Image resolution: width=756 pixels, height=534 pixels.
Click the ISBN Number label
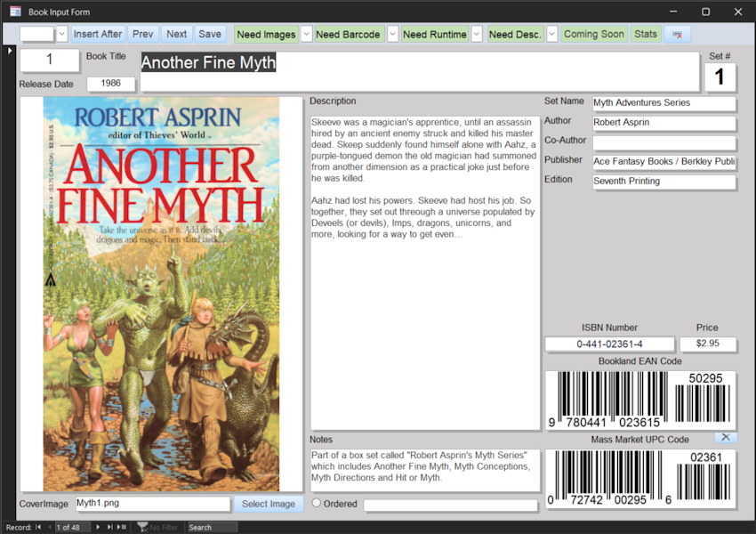[609, 328]
